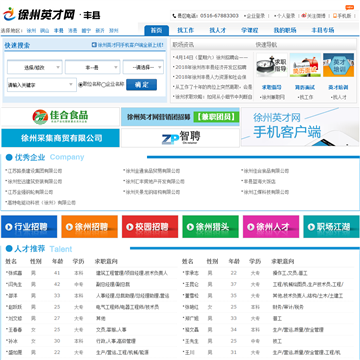Open 徐州汇丰房地产开发有限公司 company link
The width and height of the screenshot is (360, 360).
pos(154,182)
